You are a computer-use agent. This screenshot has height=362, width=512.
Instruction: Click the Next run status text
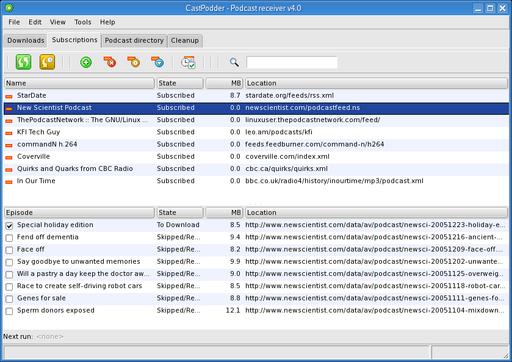click(33, 337)
